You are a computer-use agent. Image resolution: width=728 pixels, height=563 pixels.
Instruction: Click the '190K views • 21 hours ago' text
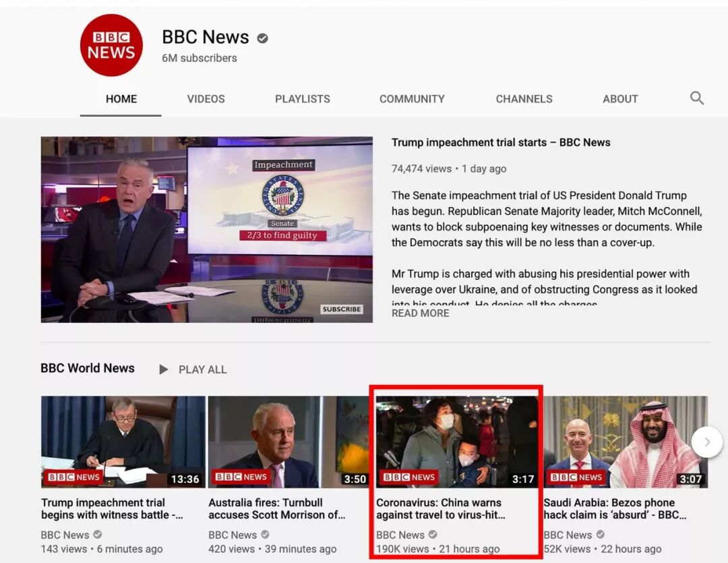pos(438,549)
